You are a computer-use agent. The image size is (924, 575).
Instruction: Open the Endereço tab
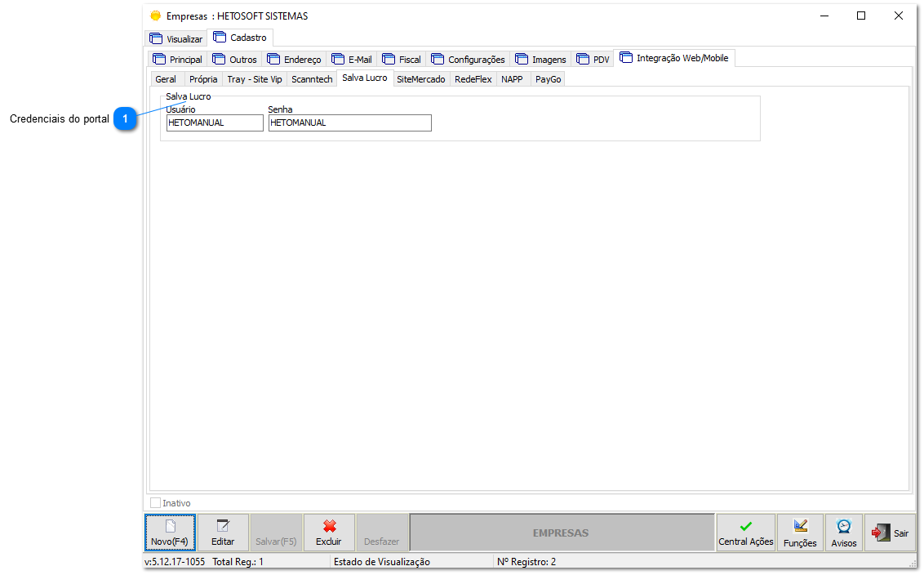coord(295,59)
